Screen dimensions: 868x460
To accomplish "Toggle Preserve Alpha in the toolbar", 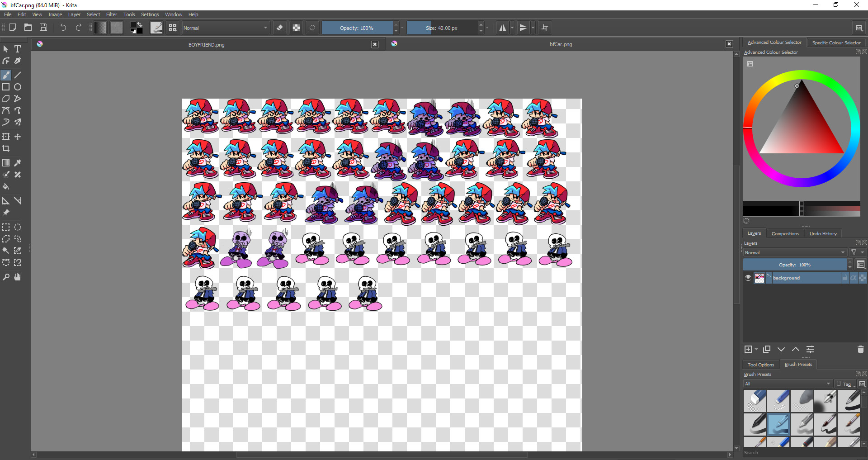I will pos(296,28).
